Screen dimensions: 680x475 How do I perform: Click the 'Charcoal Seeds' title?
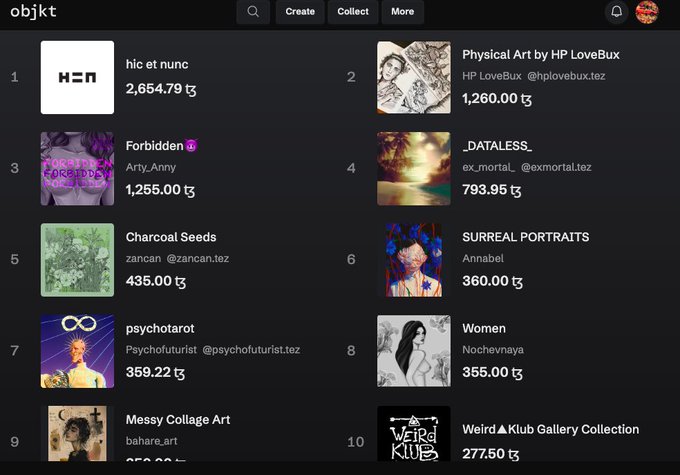[x=171, y=237]
